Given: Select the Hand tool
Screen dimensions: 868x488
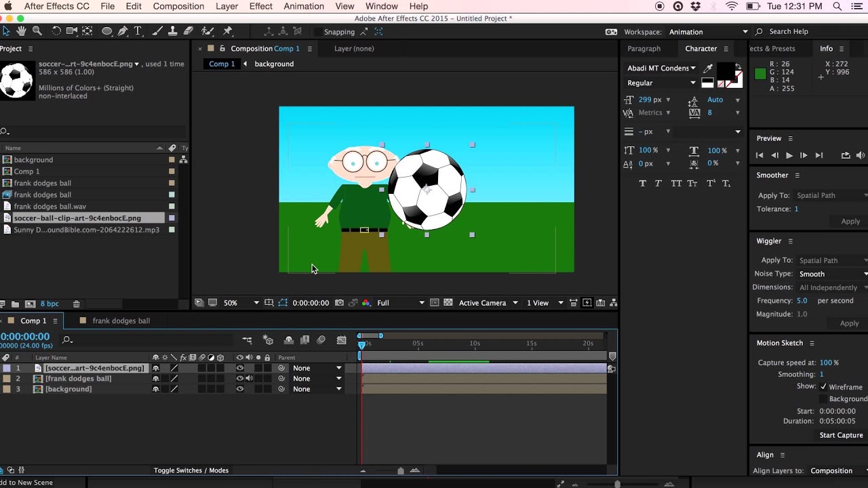Looking at the screenshot, I should point(21,31).
